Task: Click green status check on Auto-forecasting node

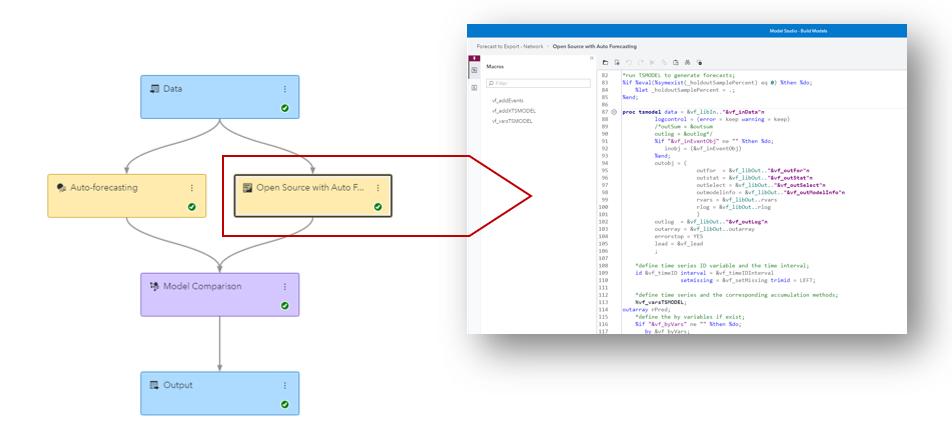Action: tap(192, 207)
